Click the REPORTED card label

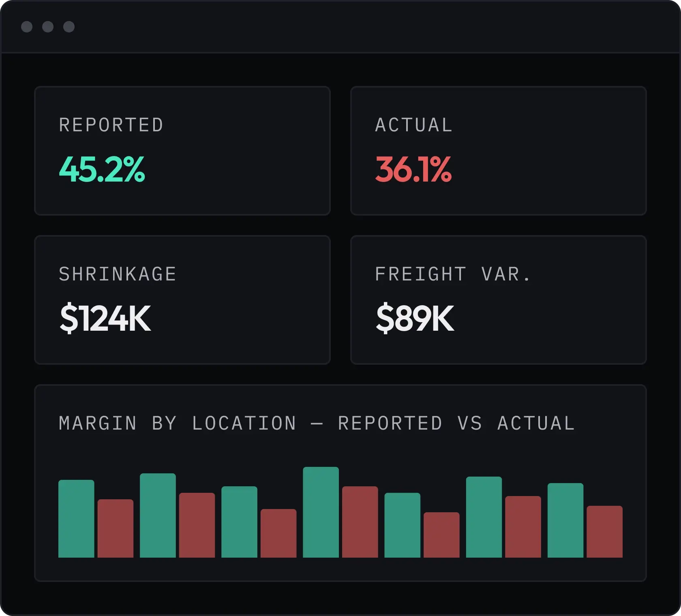(x=111, y=125)
